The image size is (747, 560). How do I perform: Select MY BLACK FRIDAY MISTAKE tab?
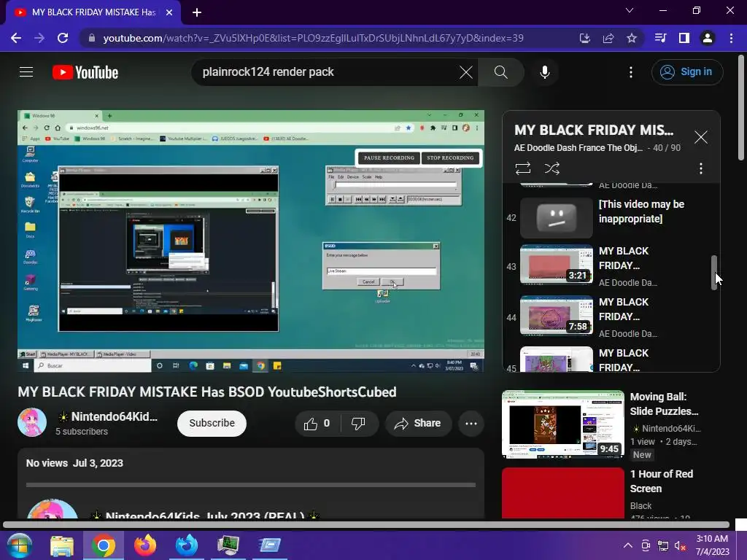point(93,12)
